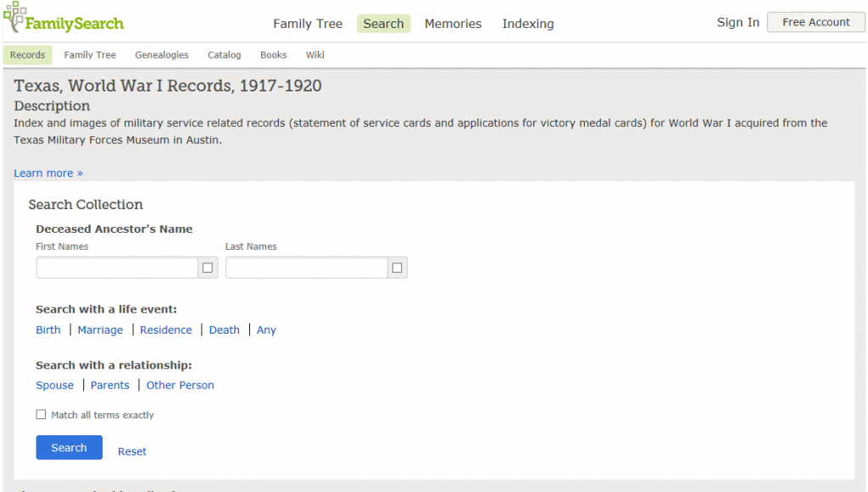Screen dimensions: 868x492
Task: Switch to the Family Tree sub-tab
Action: (x=90, y=55)
